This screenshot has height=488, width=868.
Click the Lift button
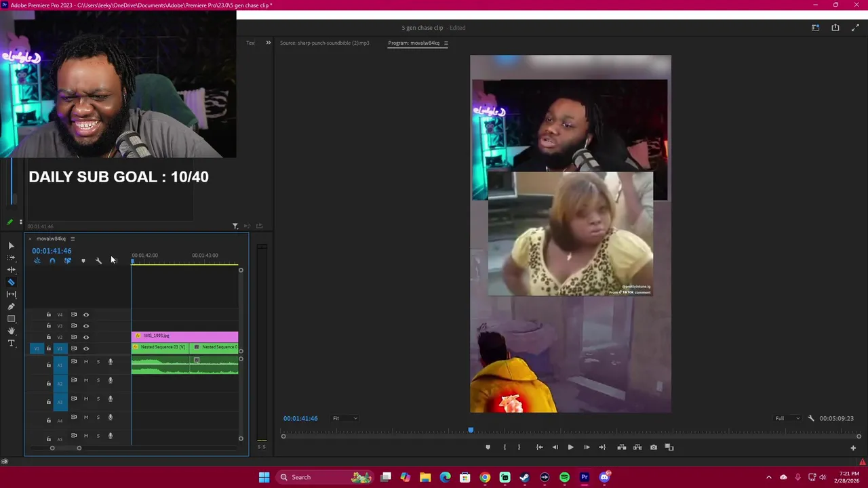click(621, 447)
